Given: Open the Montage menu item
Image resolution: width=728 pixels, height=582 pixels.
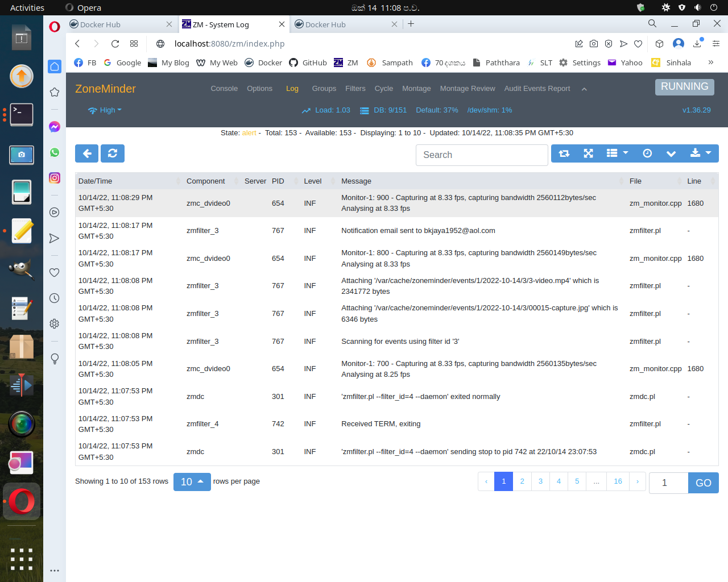Looking at the screenshot, I should 416,89.
